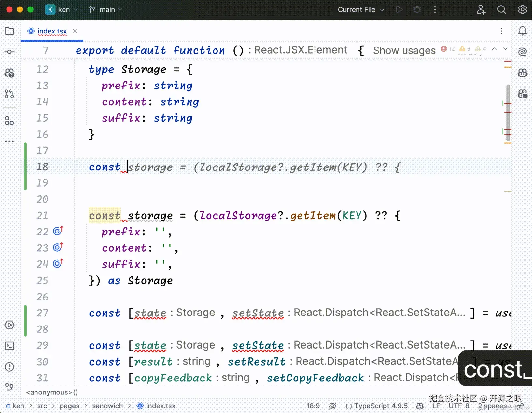Open the Pull Requests tool window icon

pos(9,94)
